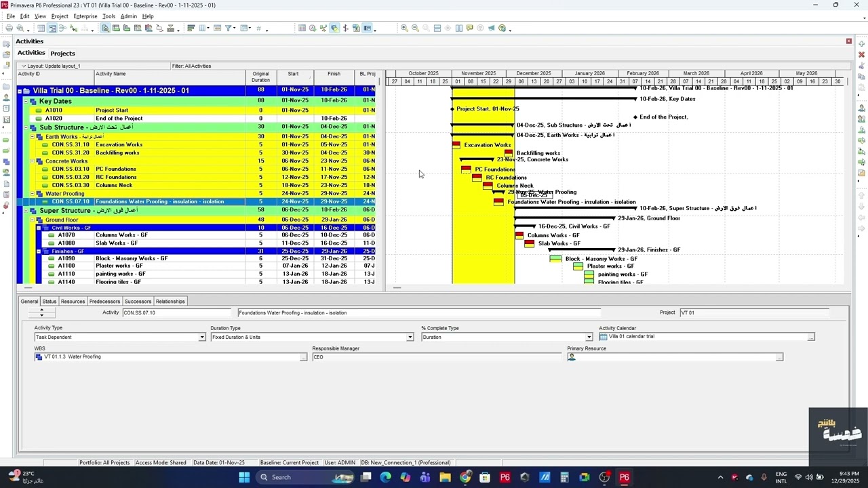
Task: Click the Print icon in the top toolbar
Action: 9,28
